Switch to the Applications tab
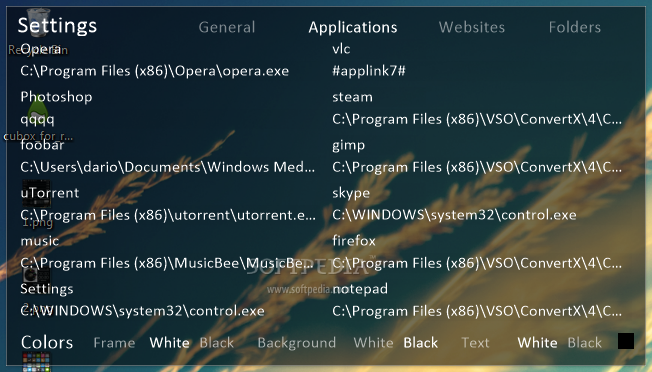The width and height of the screenshot is (652, 372). (353, 27)
